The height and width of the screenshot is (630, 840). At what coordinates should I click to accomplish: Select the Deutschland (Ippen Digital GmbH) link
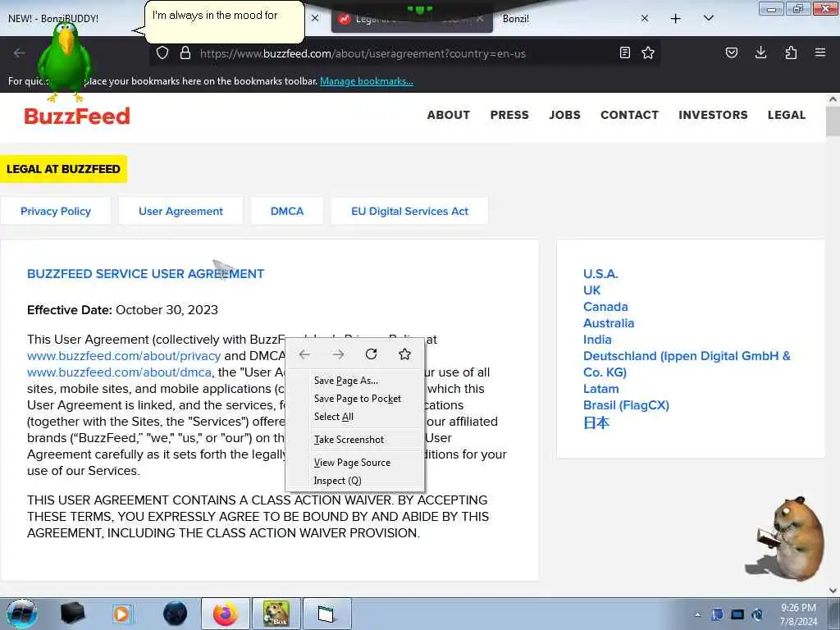pos(687,363)
